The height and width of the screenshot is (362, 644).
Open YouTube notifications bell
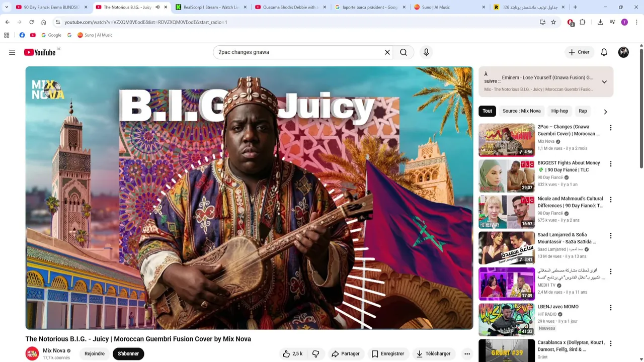coord(604,52)
